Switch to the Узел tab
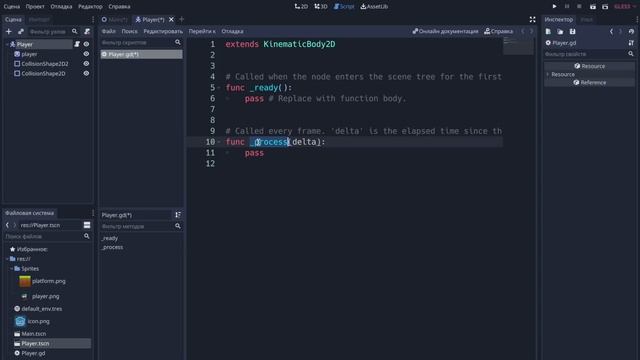640x360 pixels. click(x=587, y=19)
